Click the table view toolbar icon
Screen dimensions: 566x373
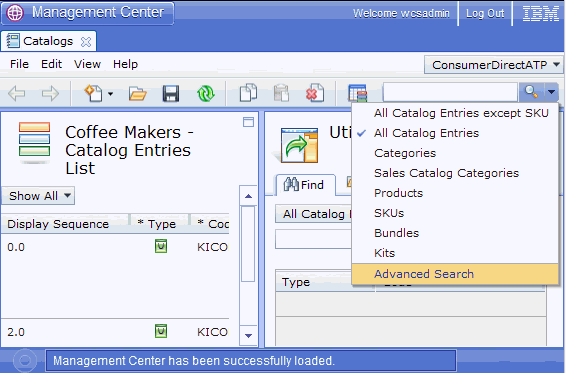[x=358, y=93]
